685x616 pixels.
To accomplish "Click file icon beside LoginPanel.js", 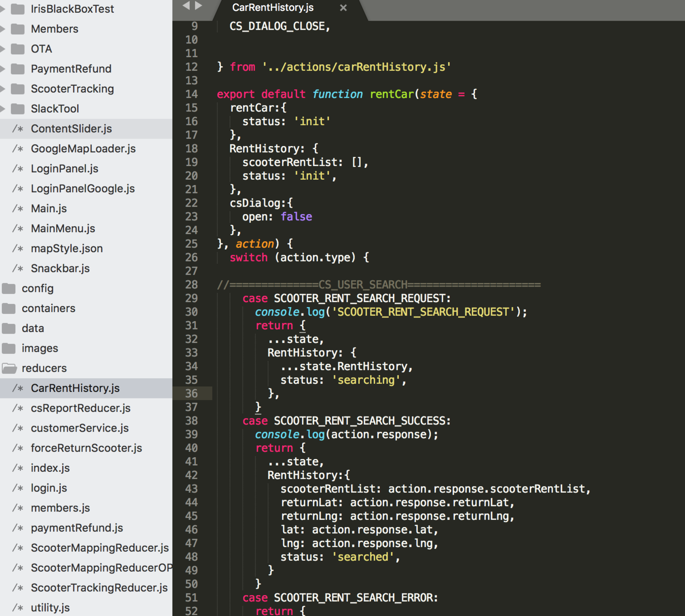I will (18, 169).
